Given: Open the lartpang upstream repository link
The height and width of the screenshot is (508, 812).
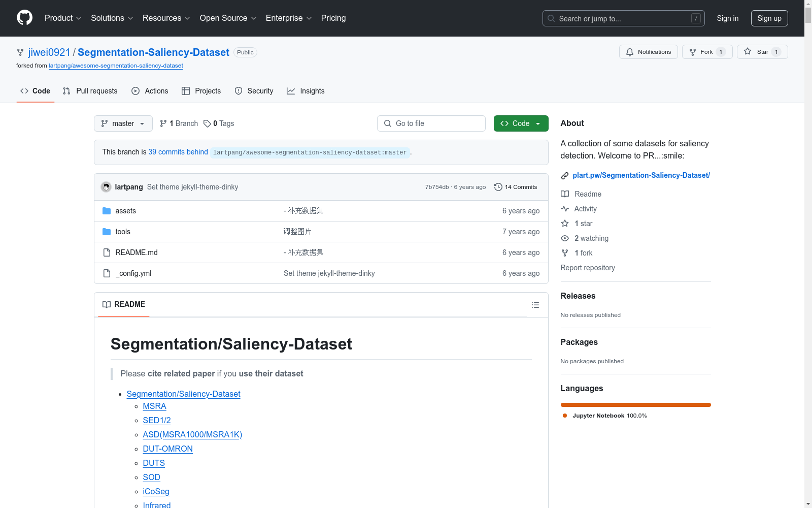Looking at the screenshot, I should 116,66.
